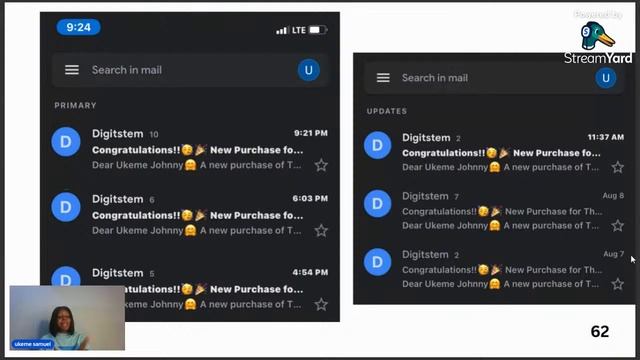Screen dimensions: 640x360
Task: Tap the battery status icon
Action: click(318, 30)
